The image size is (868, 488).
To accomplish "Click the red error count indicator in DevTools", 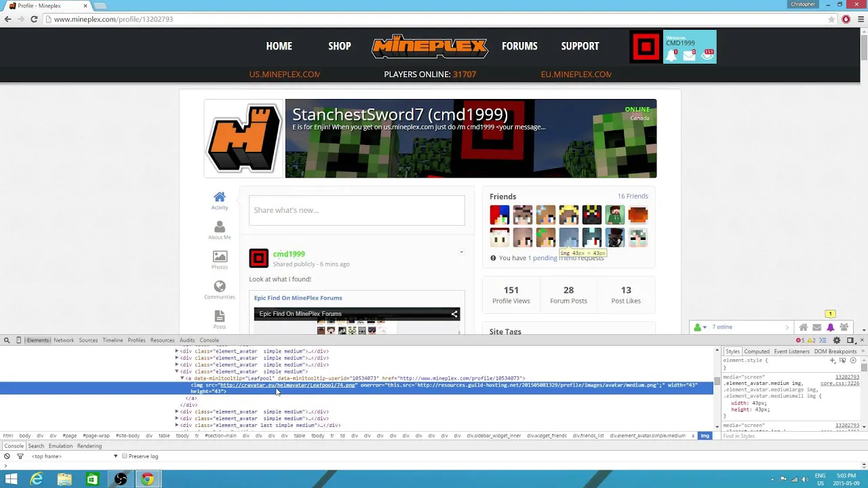I will [800, 340].
